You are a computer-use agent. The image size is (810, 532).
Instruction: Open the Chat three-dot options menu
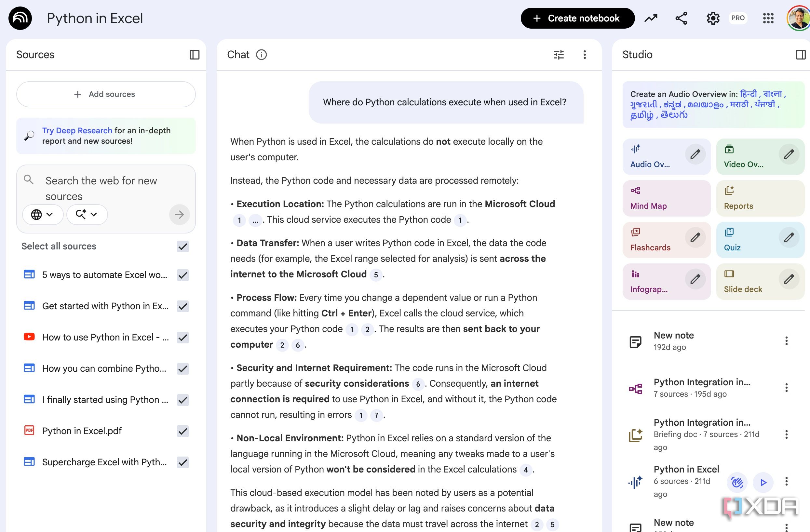click(585, 54)
